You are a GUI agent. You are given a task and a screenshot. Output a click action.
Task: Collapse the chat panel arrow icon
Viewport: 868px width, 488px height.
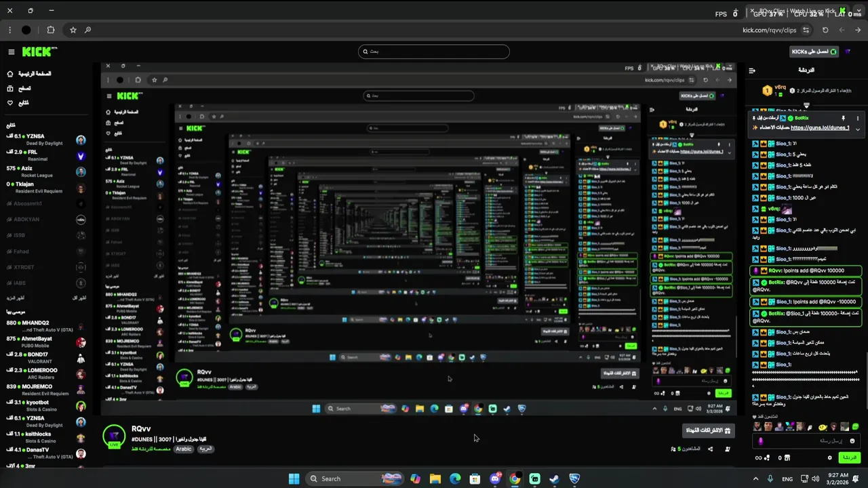752,70
